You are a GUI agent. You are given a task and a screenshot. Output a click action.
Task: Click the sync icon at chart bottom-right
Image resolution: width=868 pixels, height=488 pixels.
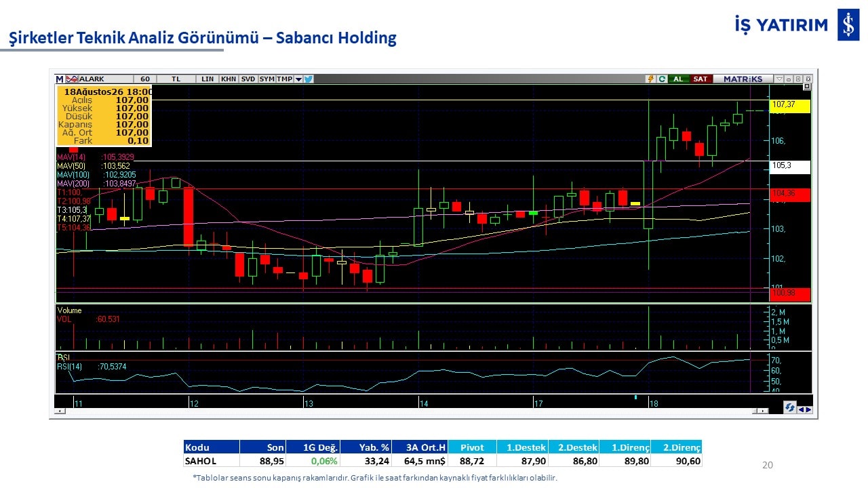[789, 408]
